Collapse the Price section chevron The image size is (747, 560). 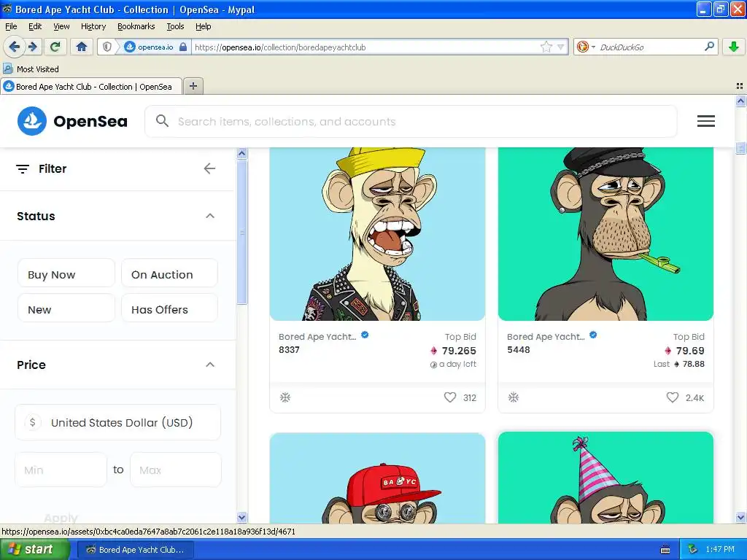click(x=210, y=365)
